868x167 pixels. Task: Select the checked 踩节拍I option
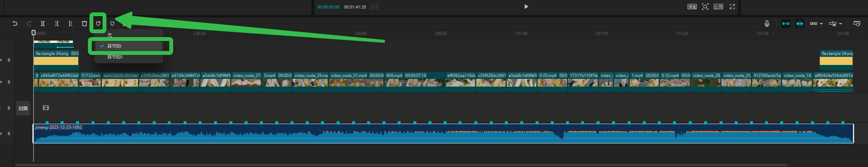tap(115, 46)
